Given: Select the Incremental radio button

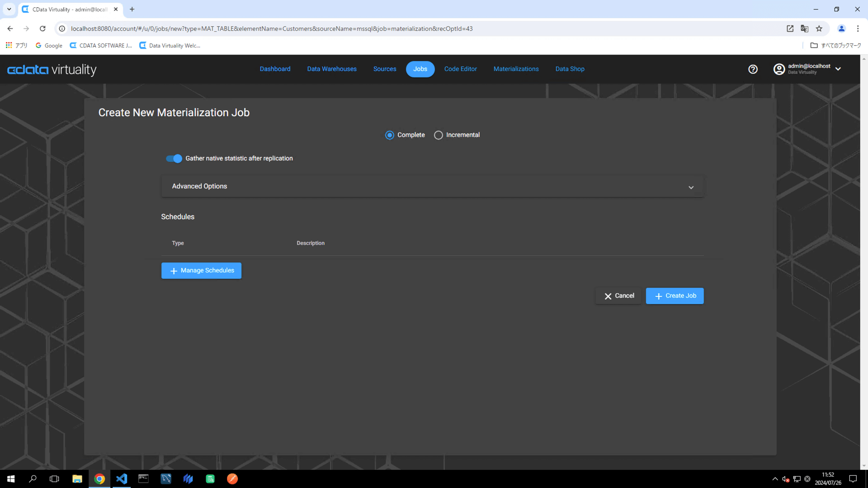Looking at the screenshot, I should pyautogui.click(x=438, y=135).
